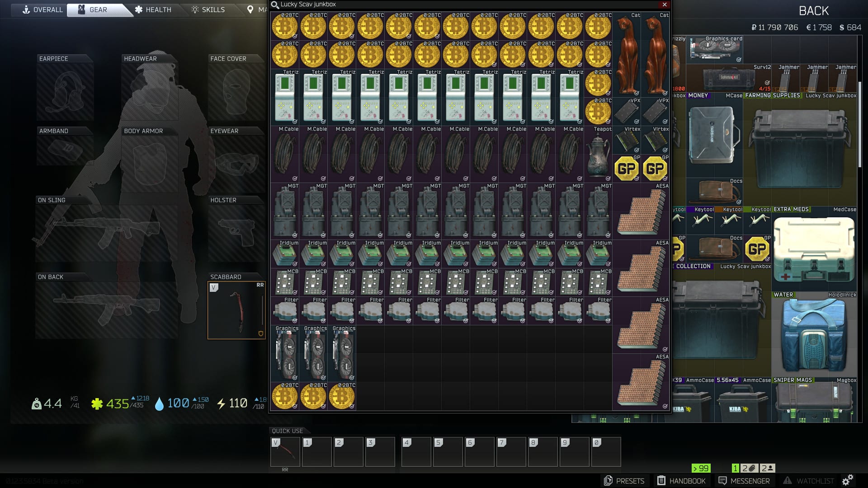Close the Lucky Scav junkbox window
Viewport: 868px width, 488px height.
664,5
